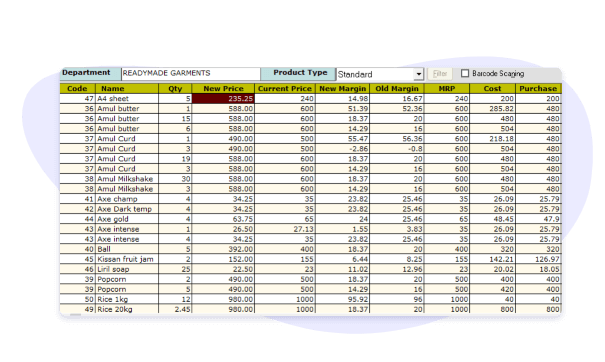
Task: Click the 218.18 Cost cell
Action: (493, 139)
